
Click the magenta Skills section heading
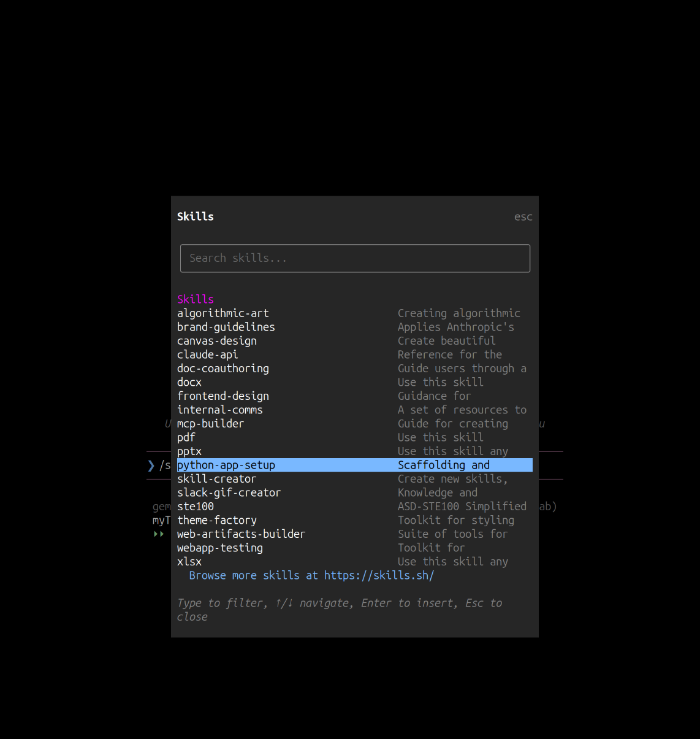[x=196, y=299]
